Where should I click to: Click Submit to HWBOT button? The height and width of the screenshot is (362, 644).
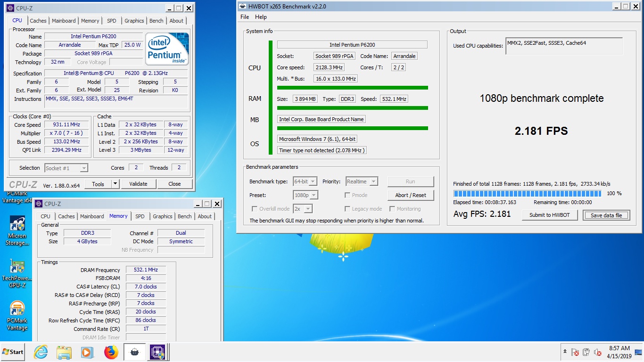[x=550, y=215]
